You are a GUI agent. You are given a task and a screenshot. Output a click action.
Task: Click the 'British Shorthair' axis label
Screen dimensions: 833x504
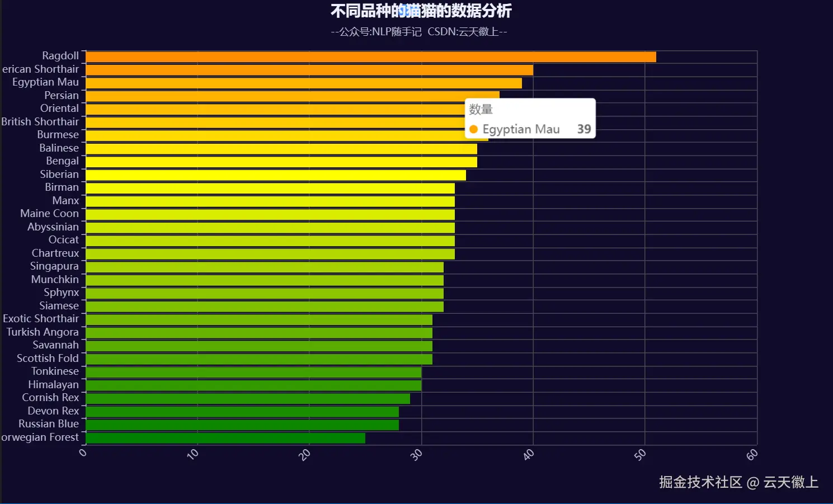(40, 121)
